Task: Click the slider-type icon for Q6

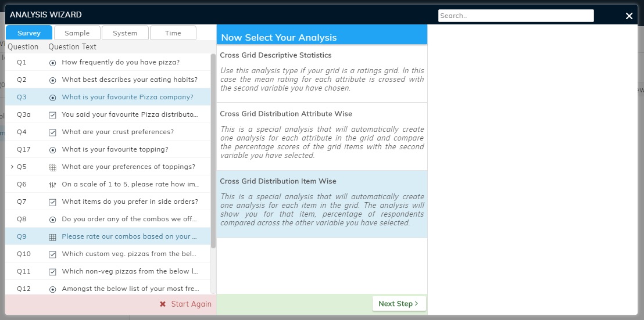Action: point(52,185)
